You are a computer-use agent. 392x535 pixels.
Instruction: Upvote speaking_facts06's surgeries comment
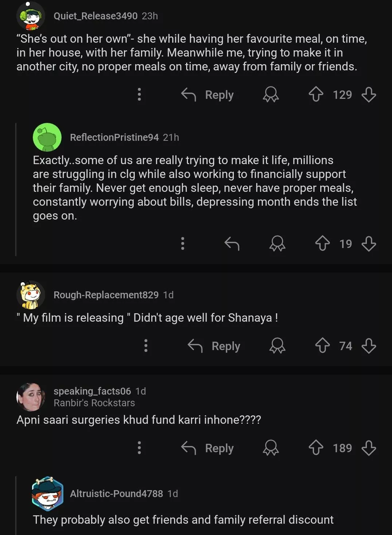click(315, 448)
